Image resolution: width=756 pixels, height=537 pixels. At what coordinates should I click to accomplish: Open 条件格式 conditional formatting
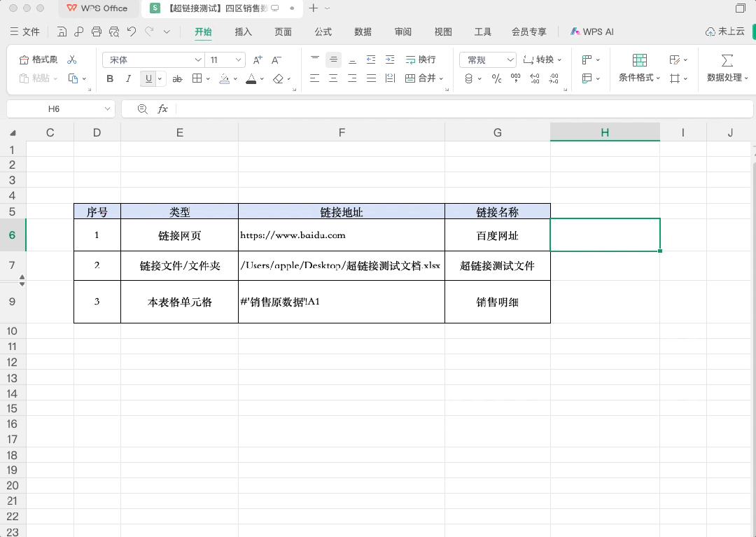point(639,68)
